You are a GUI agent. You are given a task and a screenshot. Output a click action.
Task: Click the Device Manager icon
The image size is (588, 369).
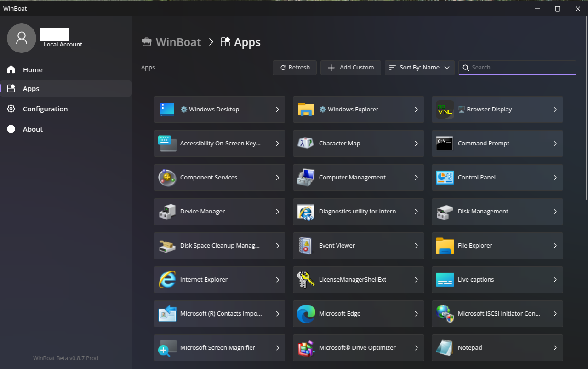167,212
